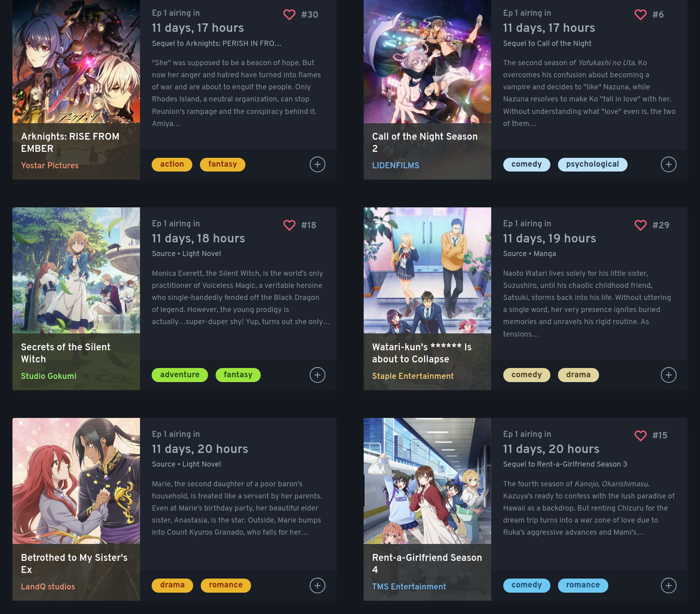Open Rent-a-Girlfriend Season 4 cover image
Viewport: 700px width, 614px height.
pos(427,481)
